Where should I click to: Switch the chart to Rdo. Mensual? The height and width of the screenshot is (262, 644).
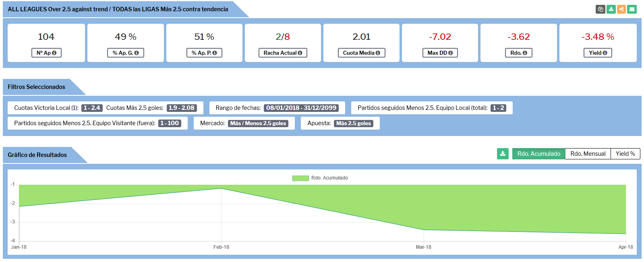point(588,154)
